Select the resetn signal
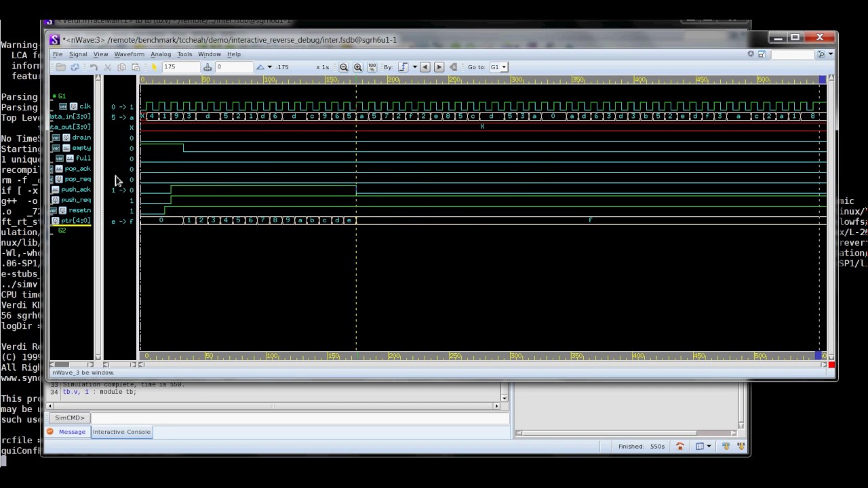868x488 pixels. click(x=79, y=210)
